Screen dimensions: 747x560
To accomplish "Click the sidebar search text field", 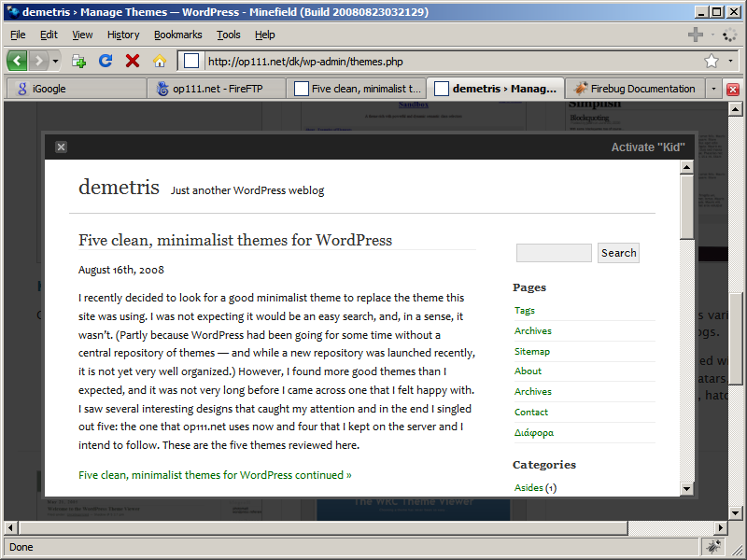I will tap(554, 253).
